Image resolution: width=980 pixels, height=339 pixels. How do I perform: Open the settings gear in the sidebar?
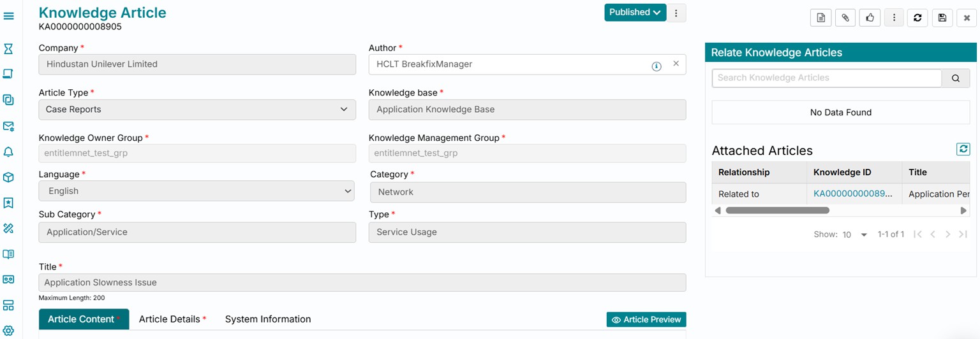(x=8, y=331)
